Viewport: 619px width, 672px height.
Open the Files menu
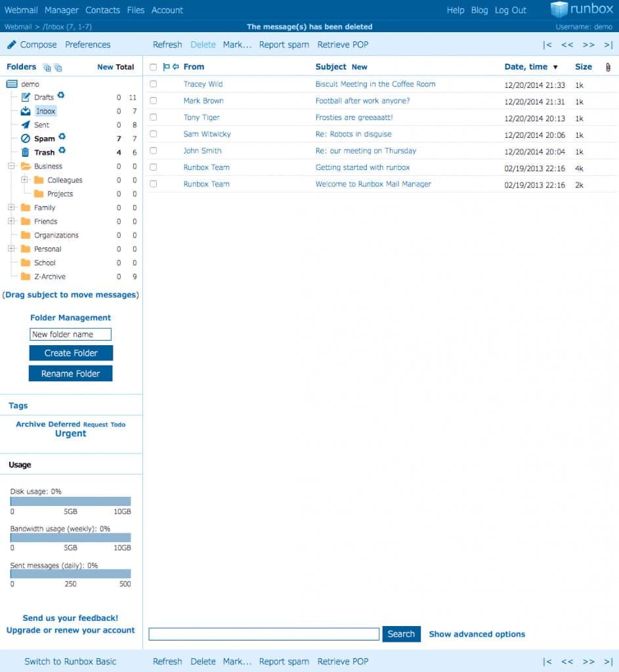coord(135,10)
